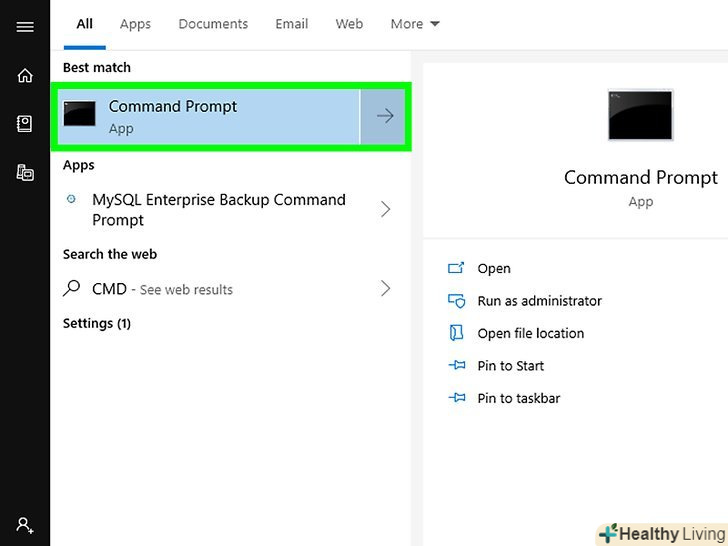Screen dimensions: 728x546
Task: Click the devices icon in sidebar
Action: 25,172
